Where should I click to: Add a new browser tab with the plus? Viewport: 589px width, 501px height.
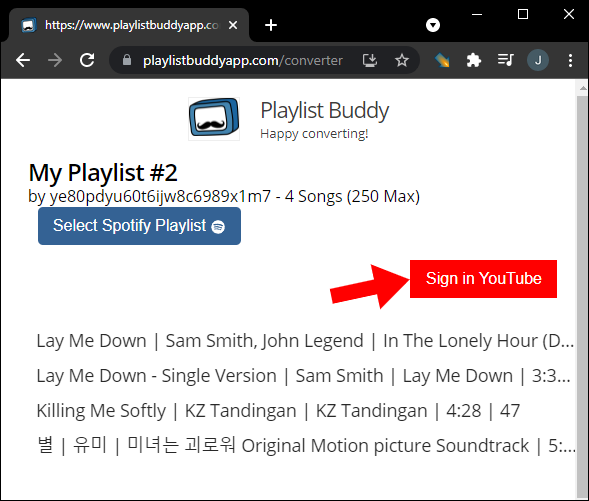pyautogui.click(x=271, y=25)
